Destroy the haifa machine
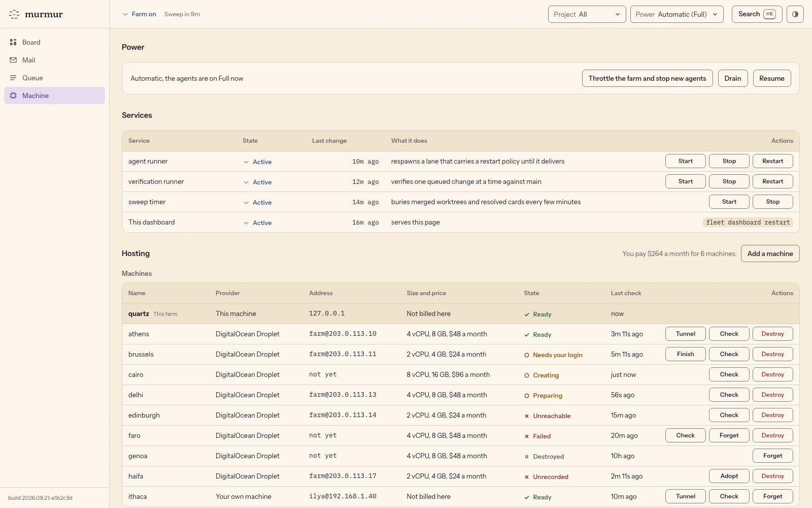 [x=773, y=476]
